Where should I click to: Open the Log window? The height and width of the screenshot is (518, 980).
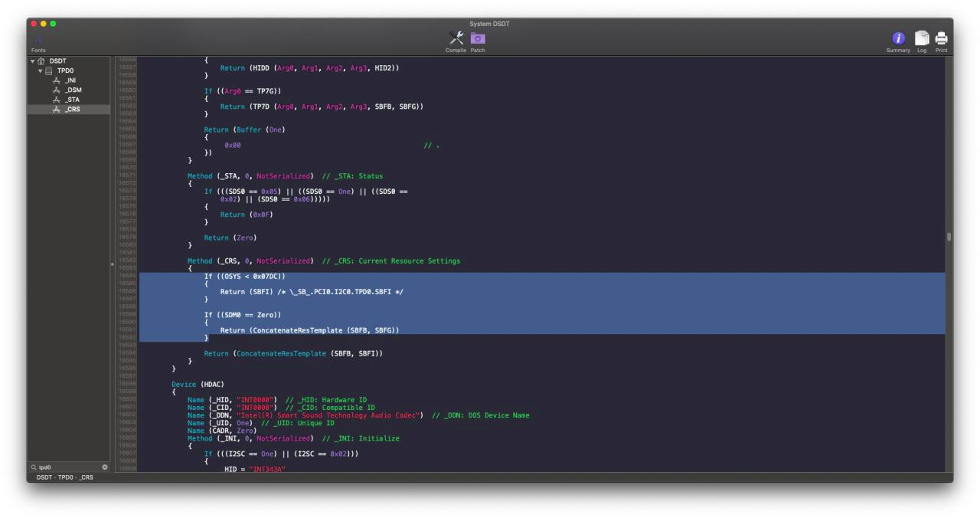pyautogui.click(x=923, y=41)
